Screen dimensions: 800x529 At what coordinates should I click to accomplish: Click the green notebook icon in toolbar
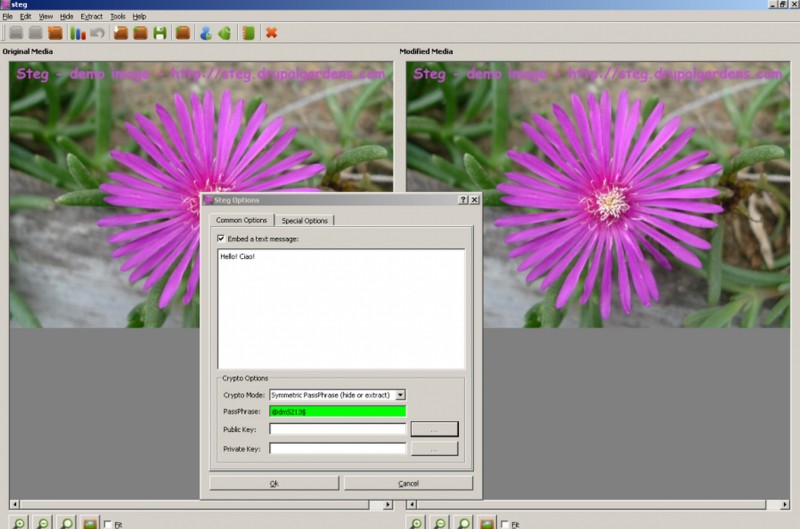[248, 33]
